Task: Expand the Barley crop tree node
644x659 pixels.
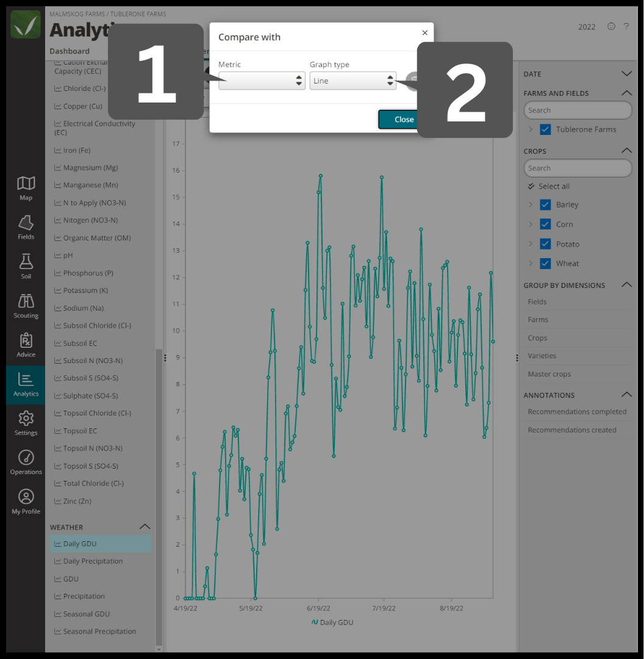Action: click(531, 204)
